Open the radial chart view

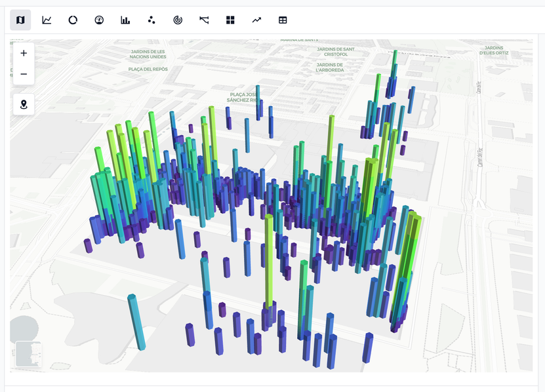178,20
